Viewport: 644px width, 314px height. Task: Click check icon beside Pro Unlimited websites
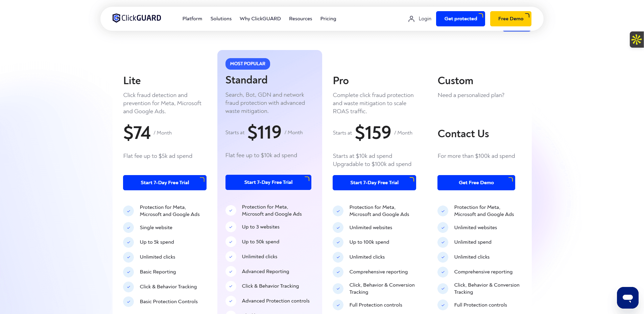click(338, 228)
